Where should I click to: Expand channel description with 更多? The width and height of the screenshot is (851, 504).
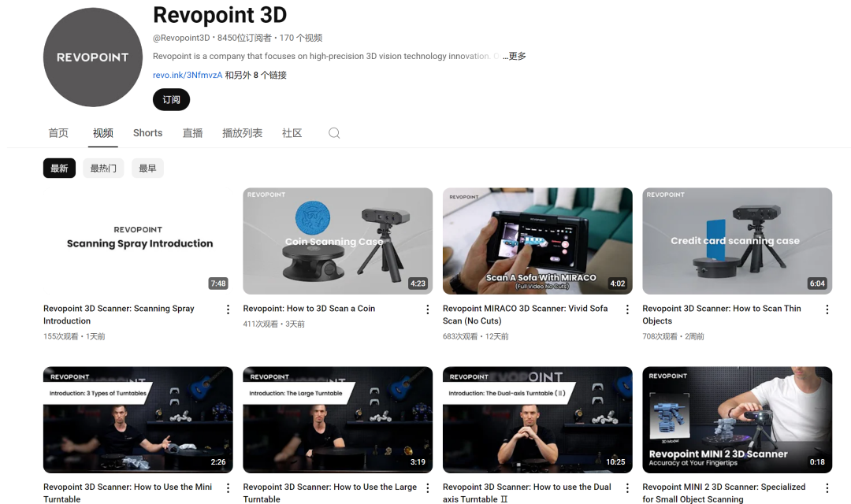coord(516,57)
